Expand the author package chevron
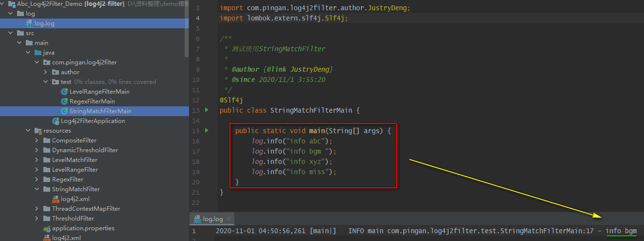Screen dimensions: 644x241 (x=46, y=72)
